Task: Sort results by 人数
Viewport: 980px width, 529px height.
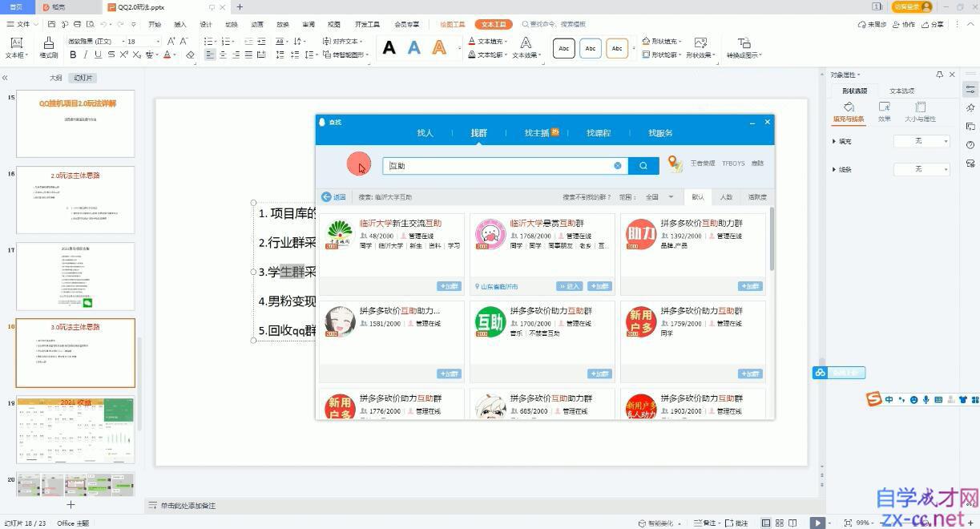Action: (x=726, y=196)
